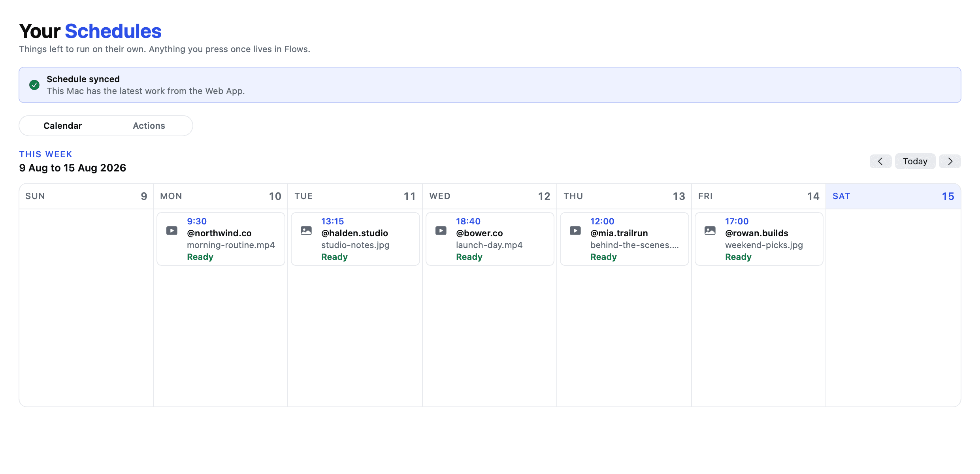
Task: Click the Ready status on the @rowan.builds card
Action: click(738, 257)
